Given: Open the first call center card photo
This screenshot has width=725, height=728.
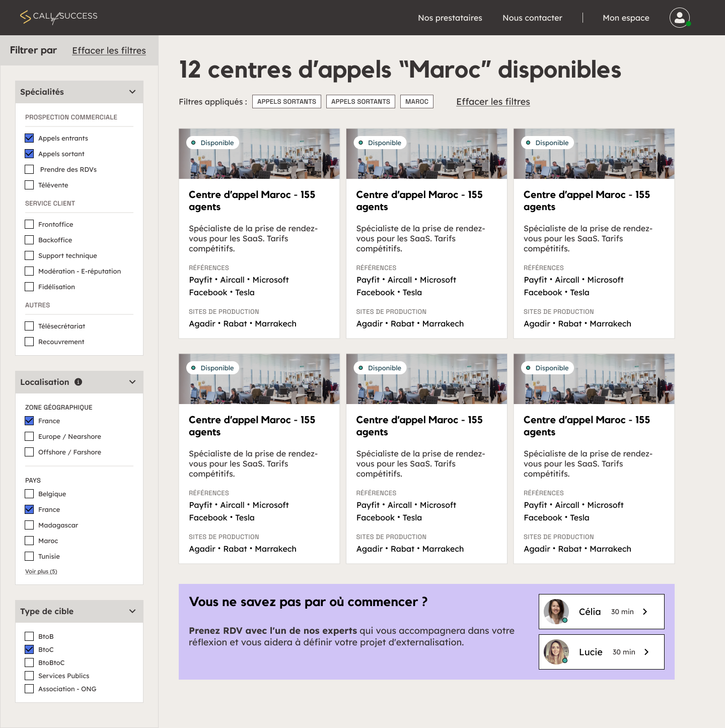Looking at the screenshot, I should point(259,159).
